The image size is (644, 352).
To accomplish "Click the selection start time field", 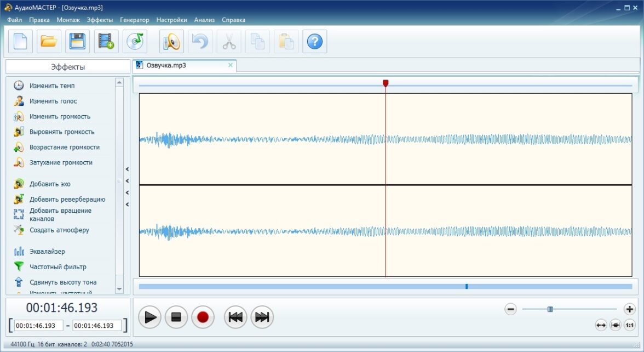I will click(x=38, y=326).
